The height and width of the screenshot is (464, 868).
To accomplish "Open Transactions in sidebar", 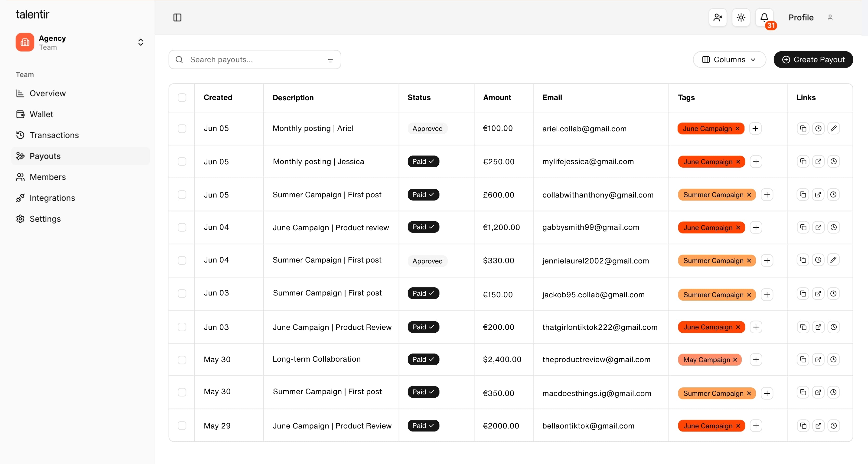I will [x=81, y=135].
